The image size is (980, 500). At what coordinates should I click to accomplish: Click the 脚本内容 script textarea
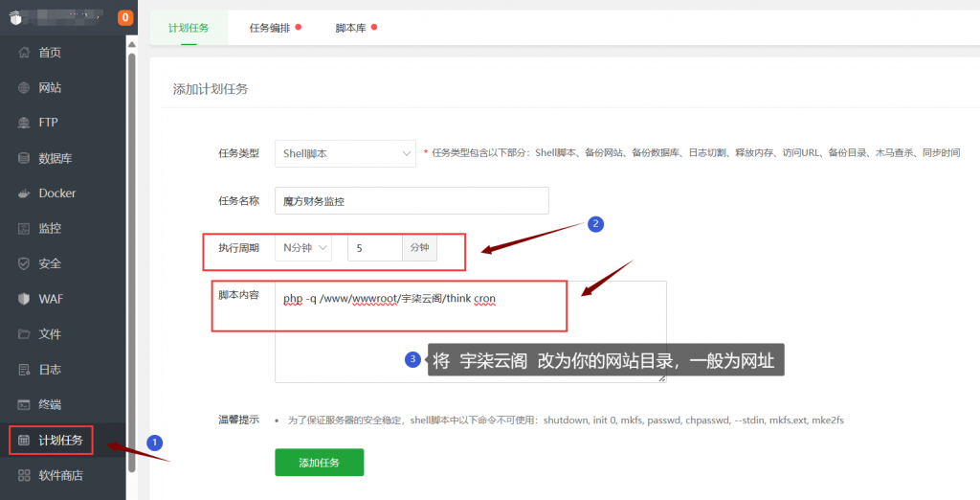tap(471, 331)
